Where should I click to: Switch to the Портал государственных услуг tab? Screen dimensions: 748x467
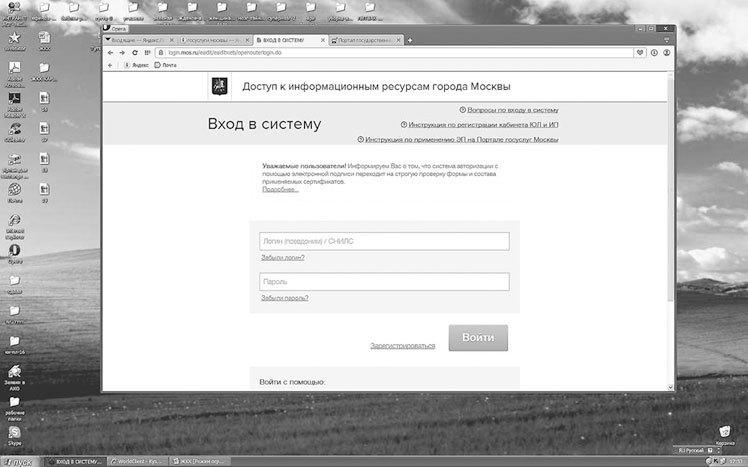[x=366, y=39]
